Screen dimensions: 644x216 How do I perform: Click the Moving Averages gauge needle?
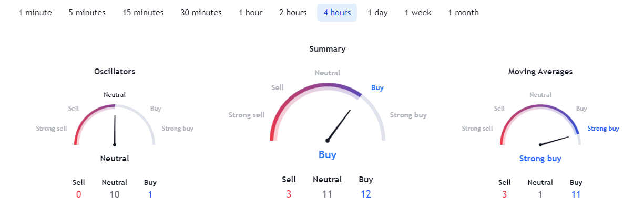(x=555, y=141)
